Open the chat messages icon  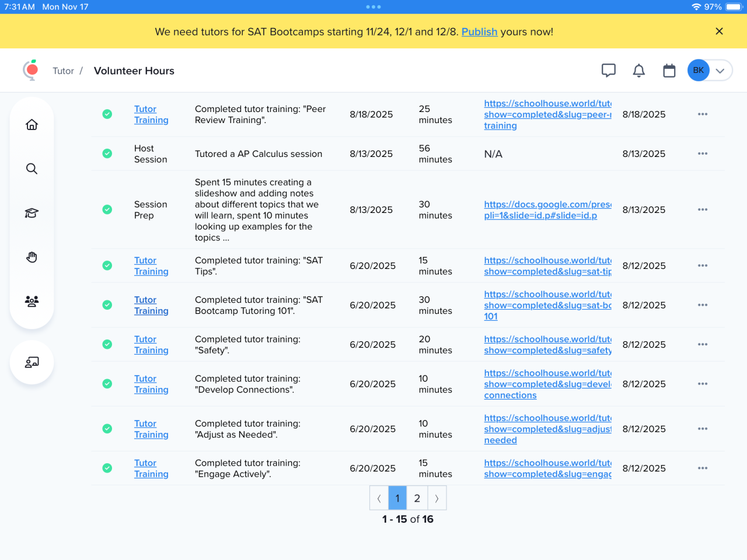pos(609,71)
